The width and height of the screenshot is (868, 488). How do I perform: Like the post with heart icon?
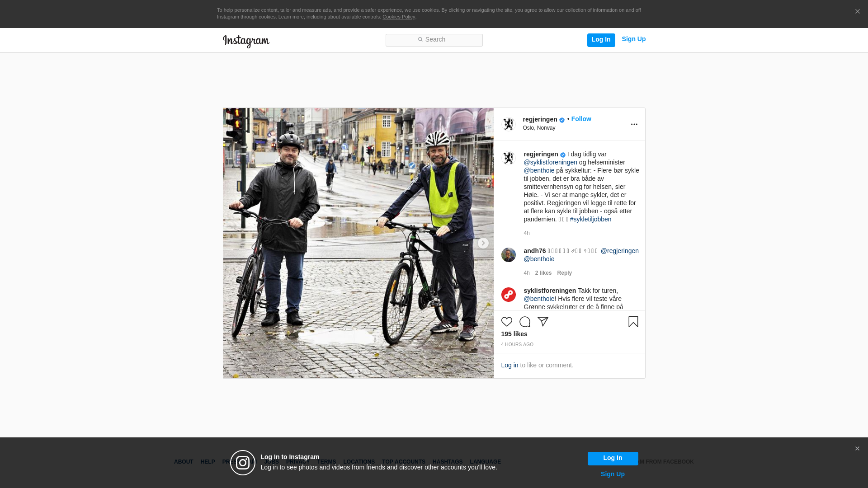pos(507,322)
